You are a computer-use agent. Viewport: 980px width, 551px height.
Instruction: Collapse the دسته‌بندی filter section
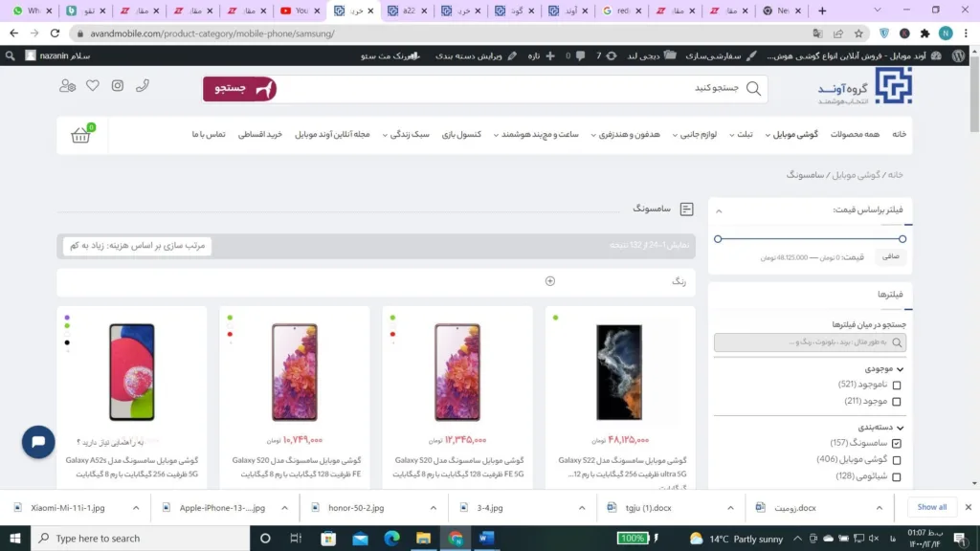click(900, 428)
